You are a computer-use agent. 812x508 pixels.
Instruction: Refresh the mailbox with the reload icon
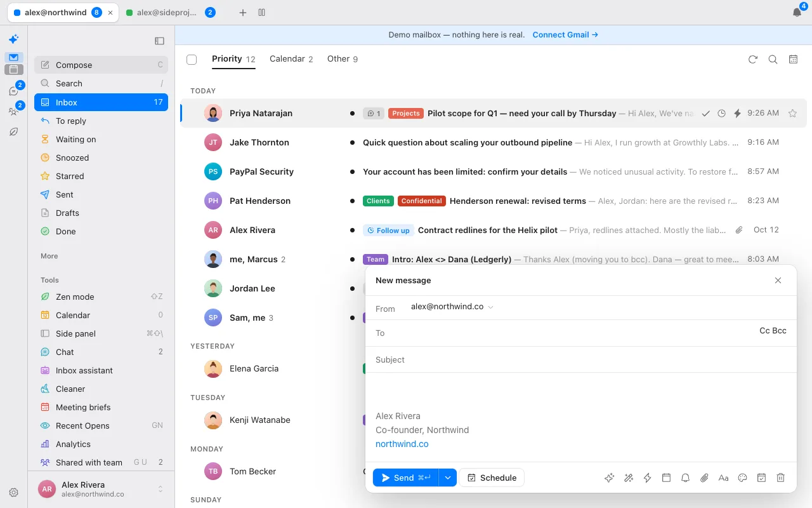click(x=753, y=59)
